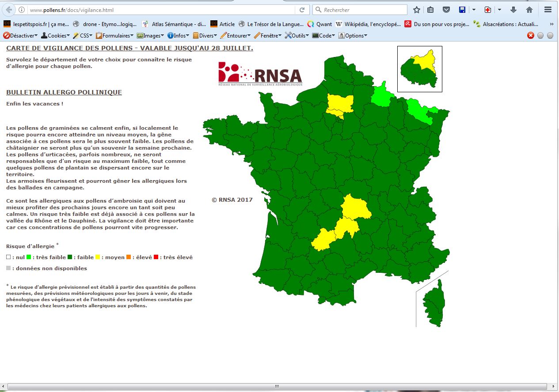Open the Images dropdown menu
The width and height of the screenshot is (559, 392).
point(150,36)
